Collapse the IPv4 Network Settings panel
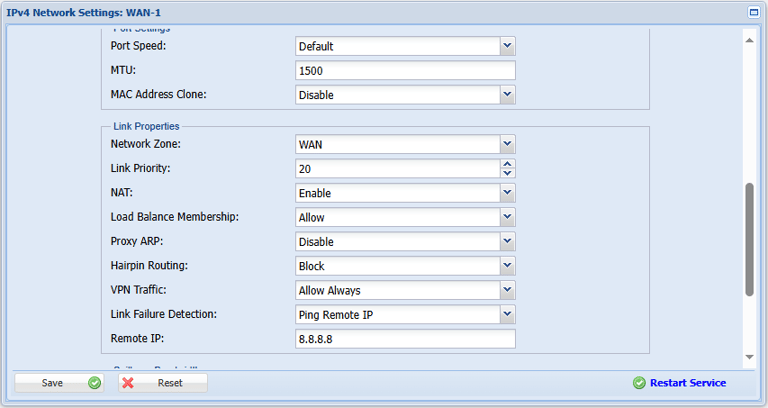The image size is (768, 408). tap(754, 13)
